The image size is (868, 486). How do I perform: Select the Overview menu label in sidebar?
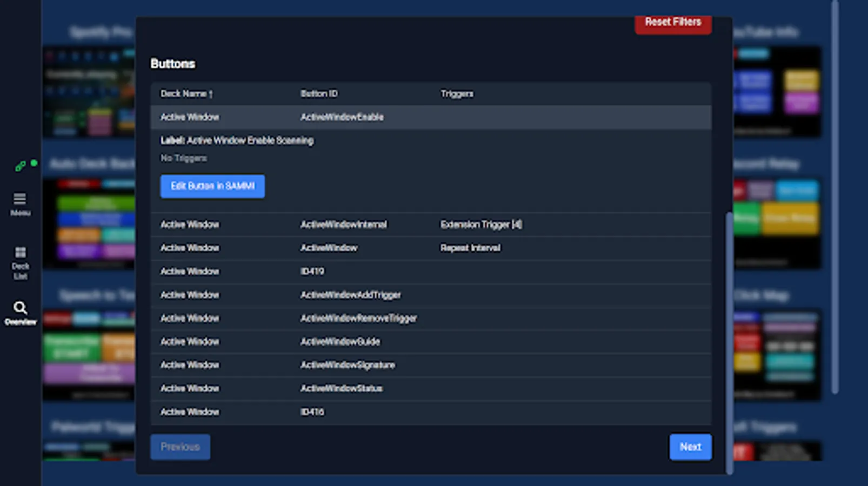[21, 321]
